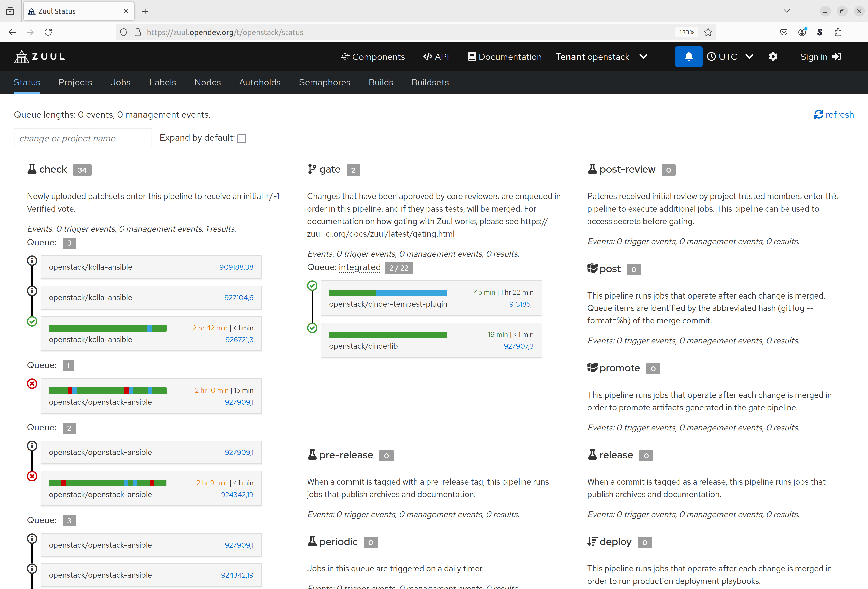Image resolution: width=868 pixels, height=589 pixels.
Task: Bookmark this page with star icon
Action: pos(708,32)
